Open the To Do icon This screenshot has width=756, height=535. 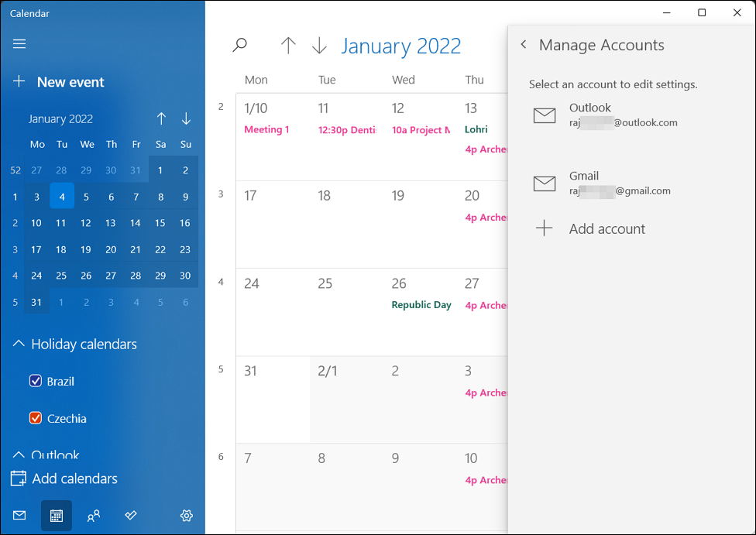coord(130,515)
